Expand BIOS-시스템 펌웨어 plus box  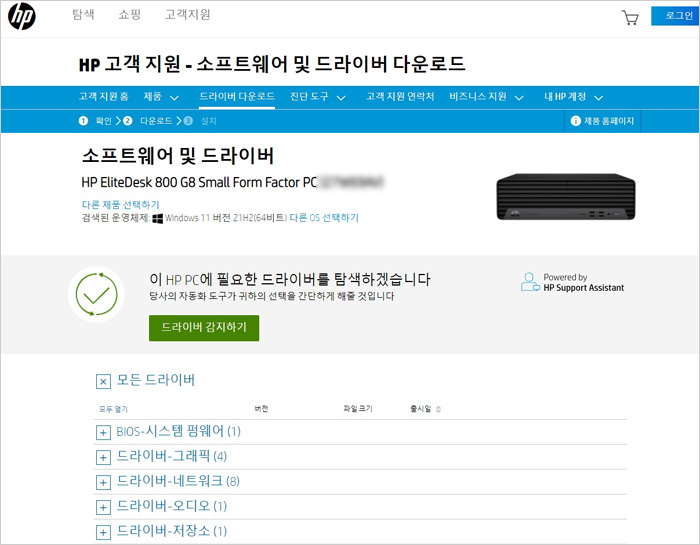tap(103, 433)
